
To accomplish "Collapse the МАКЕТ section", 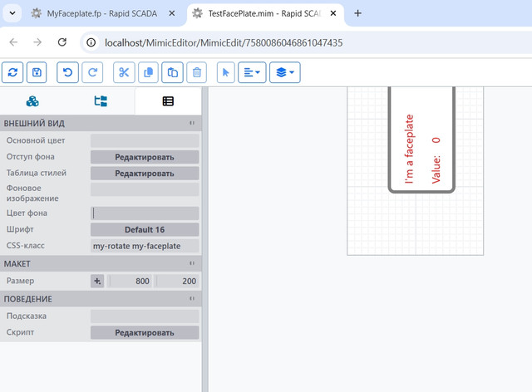I will 192,263.
